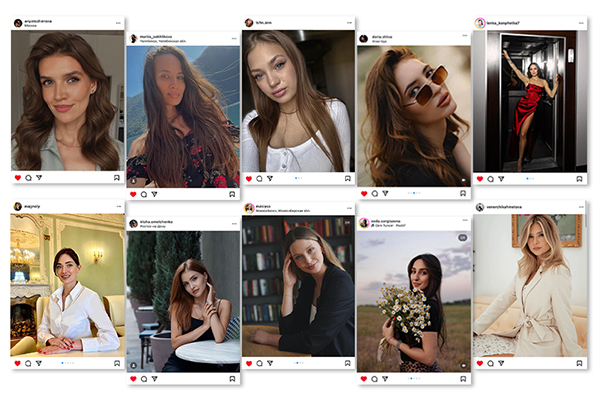This screenshot has height=400, width=600.
Task: Click story-ringed avatar on red dress post
Action: (x=479, y=23)
